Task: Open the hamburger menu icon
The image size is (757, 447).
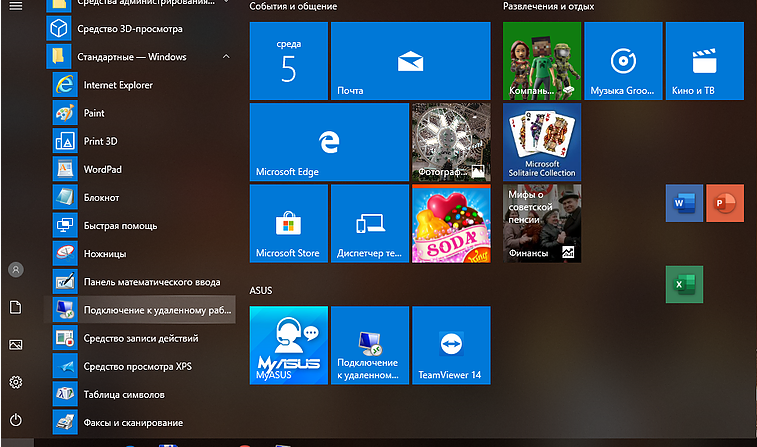Action: [x=16, y=6]
